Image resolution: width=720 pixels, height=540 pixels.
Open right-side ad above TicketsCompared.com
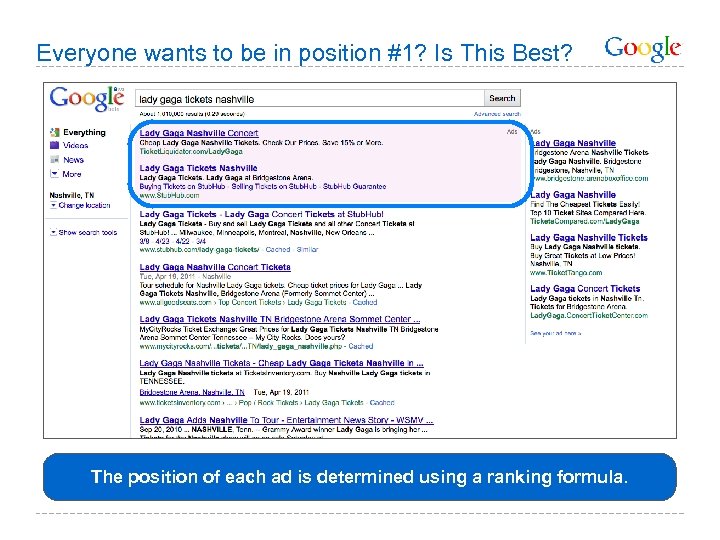pos(573,195)
